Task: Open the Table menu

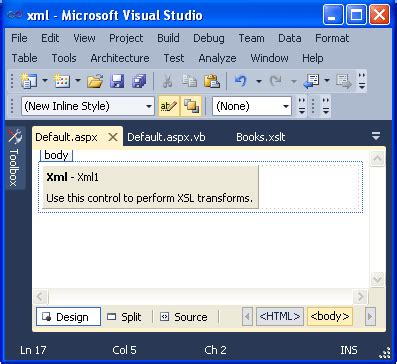Action: click(24, 58)
